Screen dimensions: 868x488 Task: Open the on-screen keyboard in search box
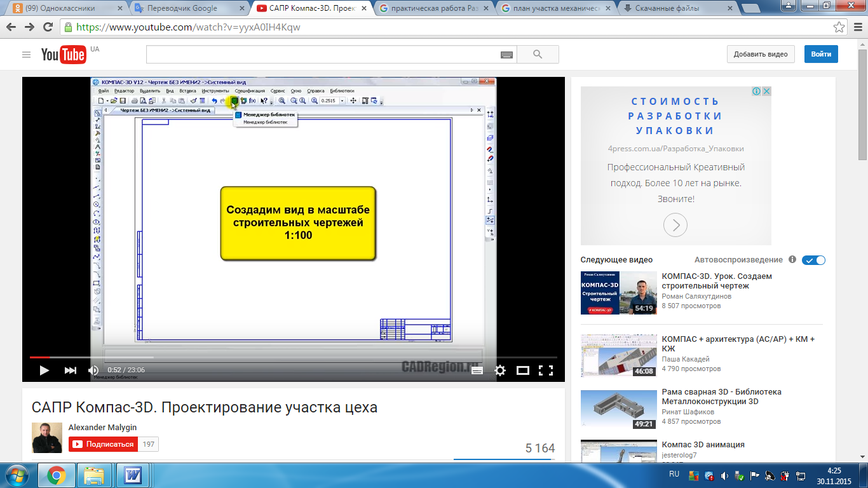click(x=506, y=55)
